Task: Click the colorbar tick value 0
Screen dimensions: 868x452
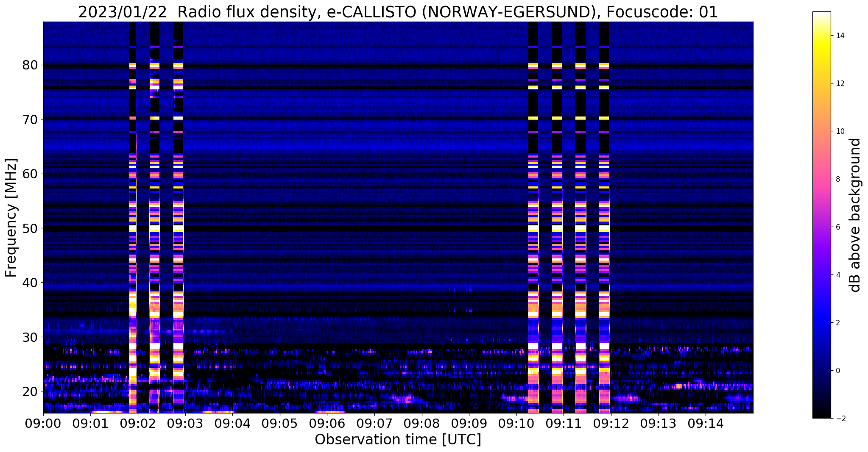Action: (x=838, y=371)
